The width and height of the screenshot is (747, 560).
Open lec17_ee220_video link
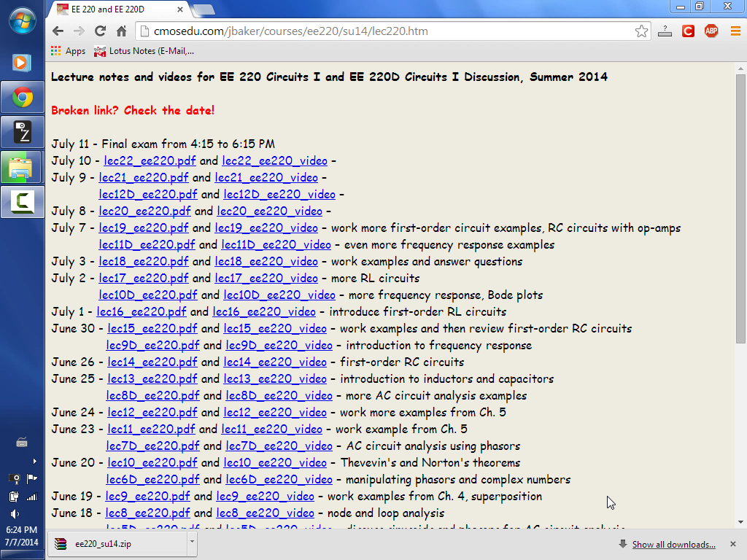tap(266, 278)
